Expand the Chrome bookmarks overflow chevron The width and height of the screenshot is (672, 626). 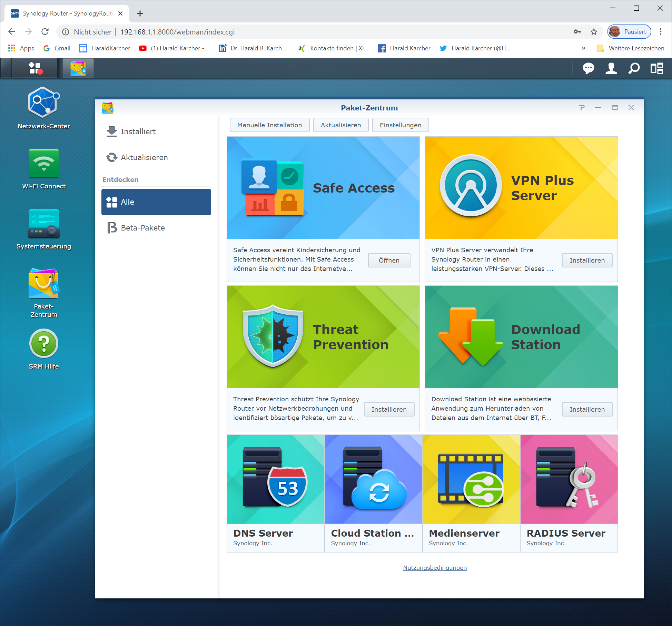coord(583,48)
